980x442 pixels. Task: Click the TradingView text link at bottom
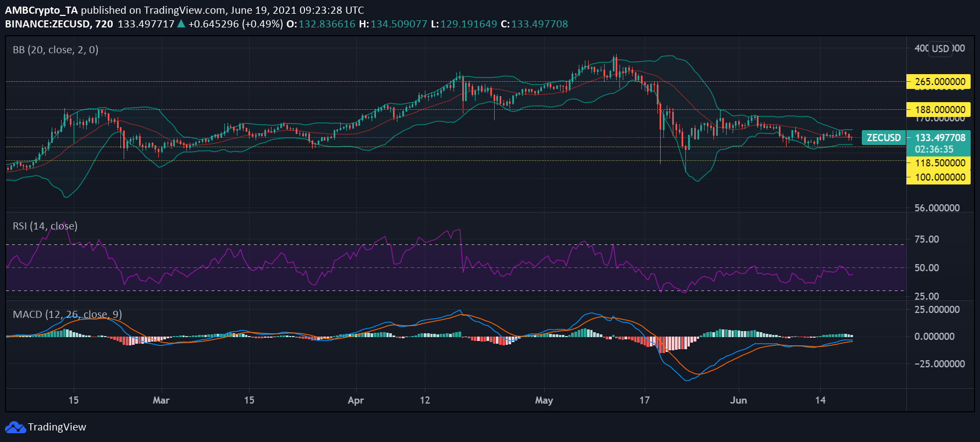tap(57, 427)
